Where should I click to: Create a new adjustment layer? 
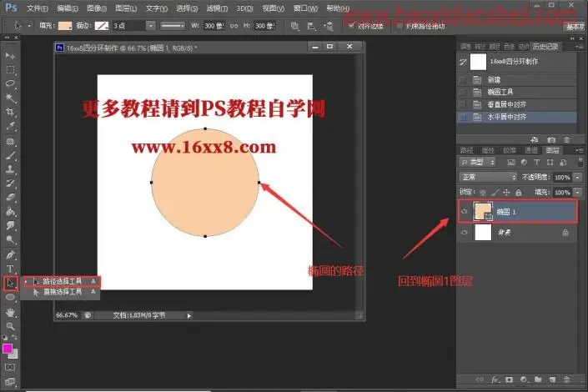point(524,379)
